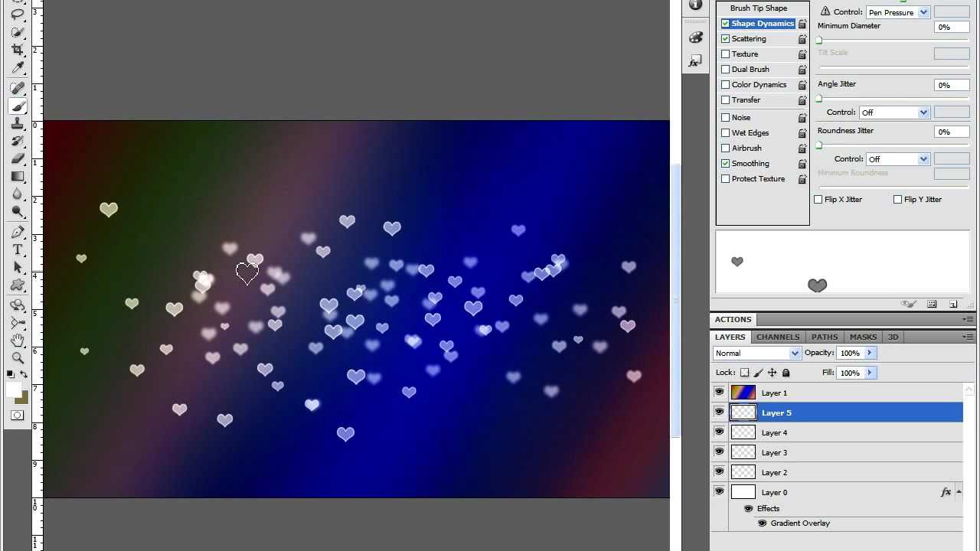Screen dimensions: 980x551
Task: Open Brush Tip Shape settings
Action: click(758, 8)
